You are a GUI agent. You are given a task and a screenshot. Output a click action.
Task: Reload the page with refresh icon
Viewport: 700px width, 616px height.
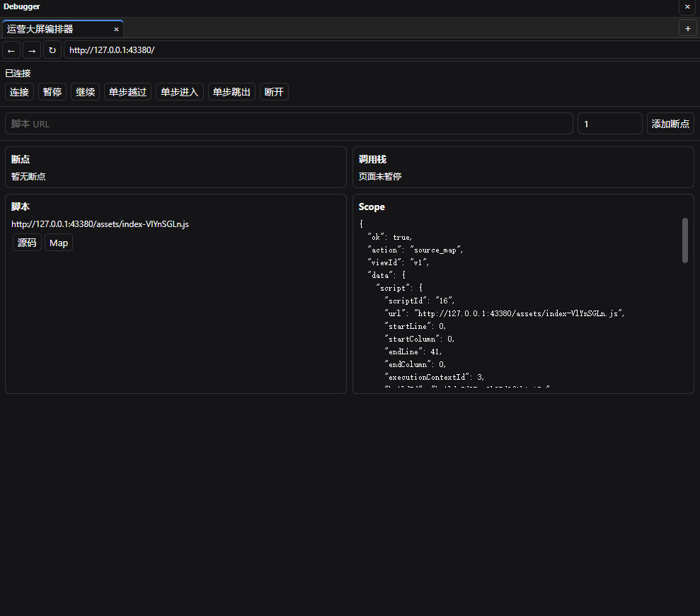[x=52, y=50]
